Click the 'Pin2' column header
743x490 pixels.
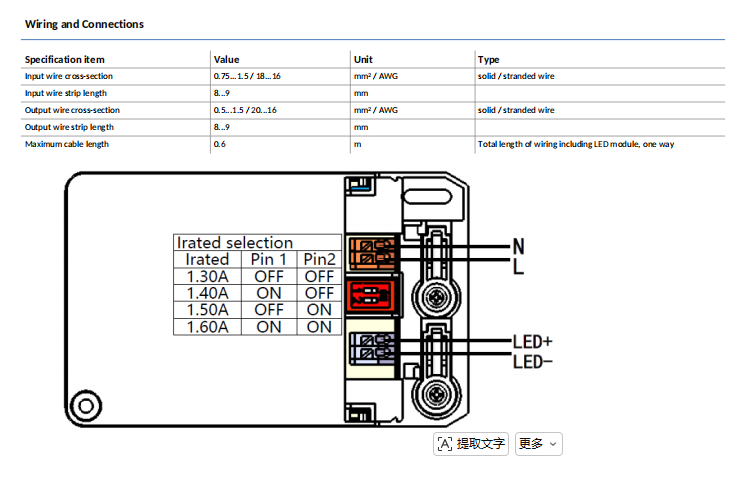319,259
